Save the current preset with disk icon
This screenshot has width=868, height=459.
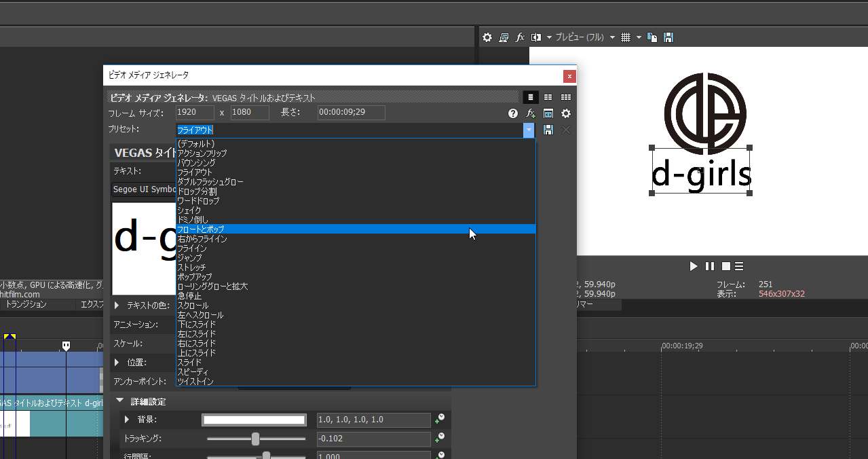pyautogui.click(x=548, y=130)
